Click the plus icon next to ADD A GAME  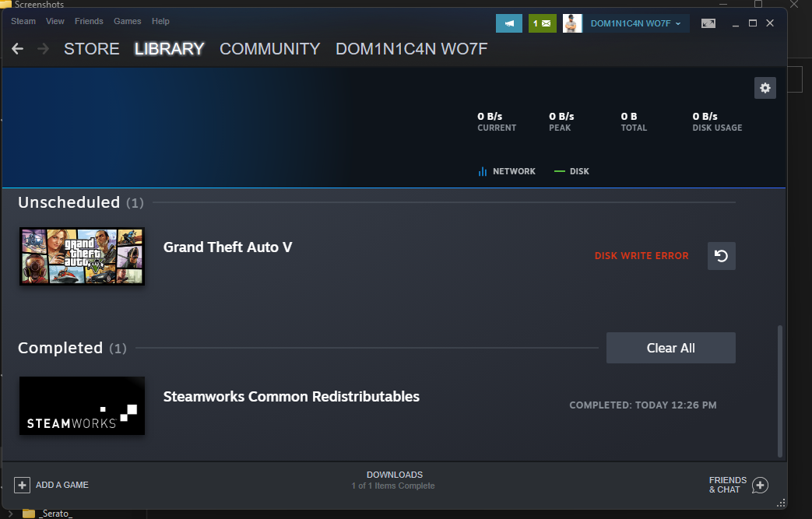(x=22, y=485)
